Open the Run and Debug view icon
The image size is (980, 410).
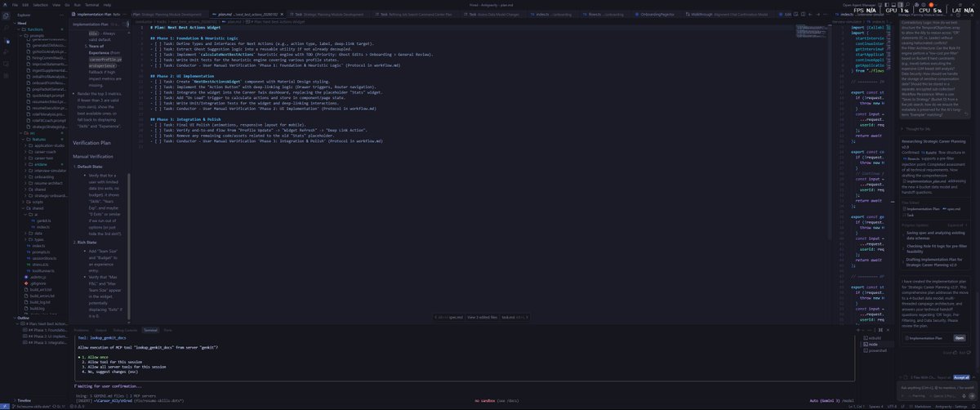7,52
